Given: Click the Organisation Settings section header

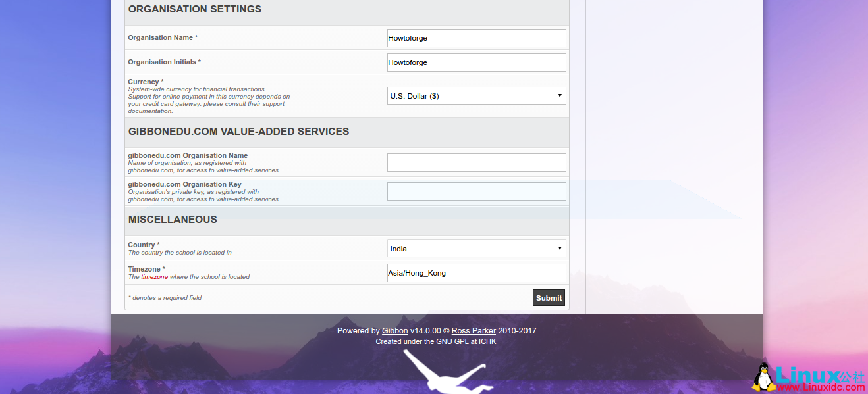Looking at the screenshot, I should pos(195,9).
